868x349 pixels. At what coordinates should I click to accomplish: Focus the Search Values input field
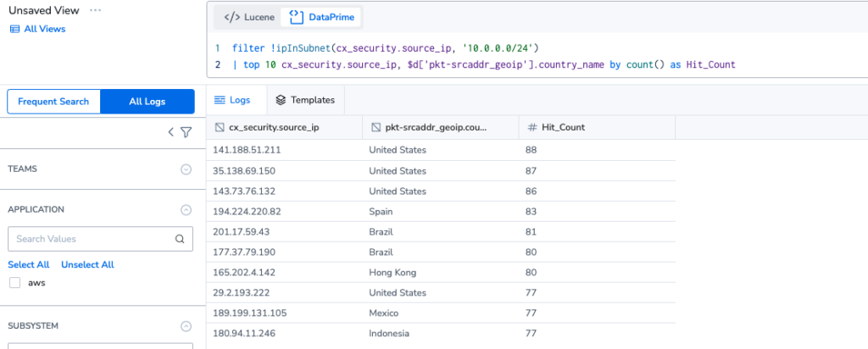100,239
